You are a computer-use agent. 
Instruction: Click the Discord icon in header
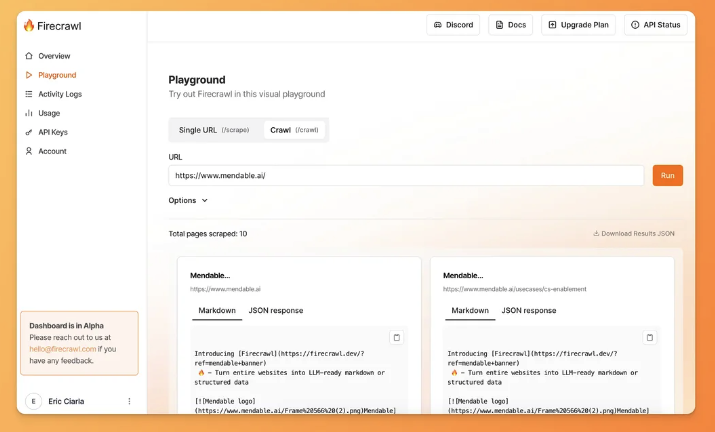(438, 25)
